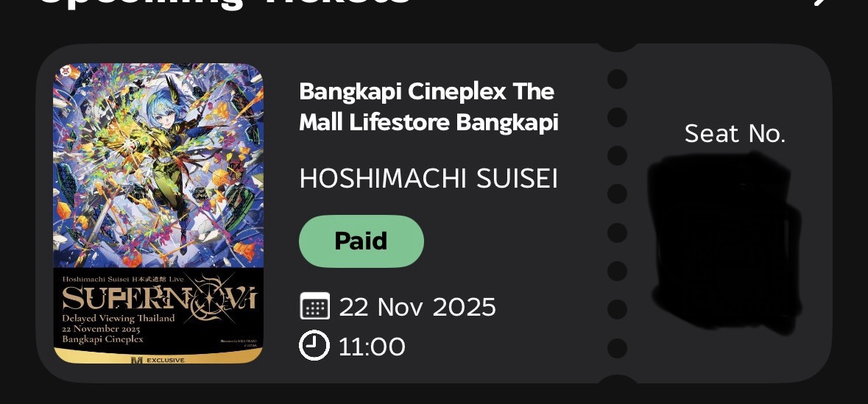The width and height of the screenshot is (868, 404).
Task: Tap the Delayed Viewing Thailand text on the poster
Action: click(x=119, y=318)
